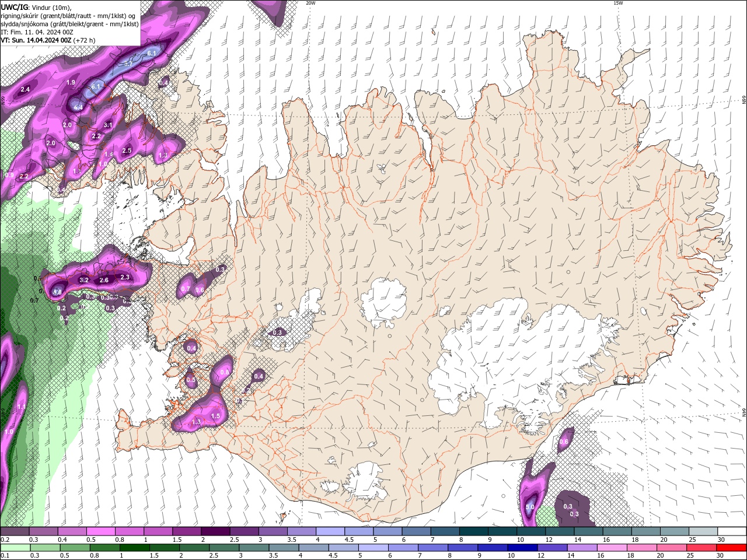The width and height of the screenshot is (747, 560).
Task: Click the '1.9' neighbor '2.5' value on map
Action: tap(127, 150)
